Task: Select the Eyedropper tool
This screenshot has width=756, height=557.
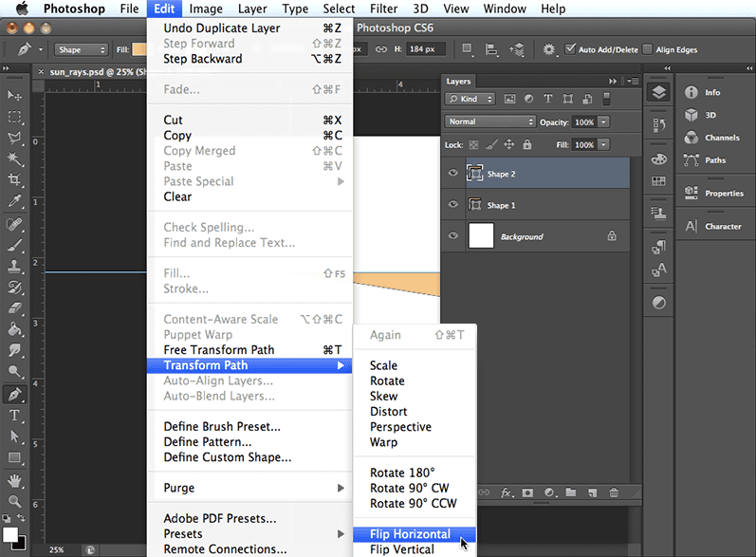Action: [x=14, y=200]
